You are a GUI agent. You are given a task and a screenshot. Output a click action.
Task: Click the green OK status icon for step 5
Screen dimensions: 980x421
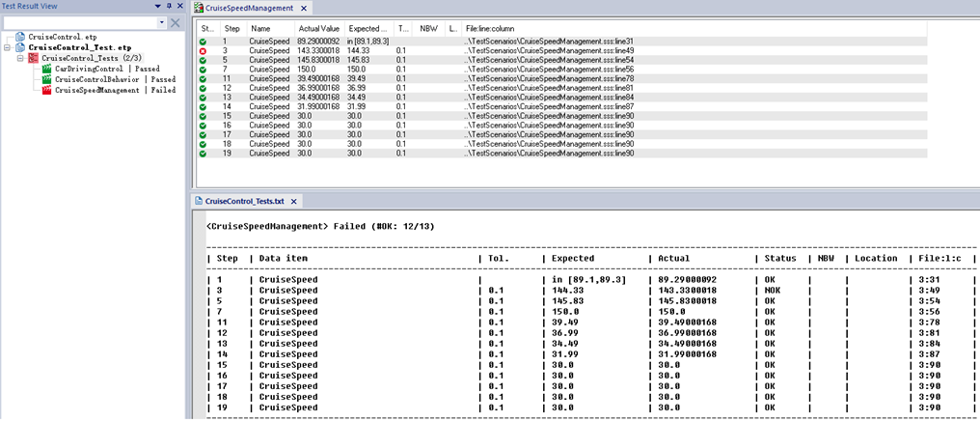[x=204, y=60]
